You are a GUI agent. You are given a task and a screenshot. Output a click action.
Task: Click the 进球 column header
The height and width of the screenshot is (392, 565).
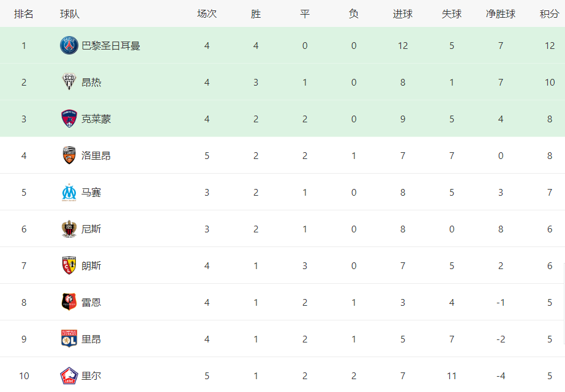(403, 14)
